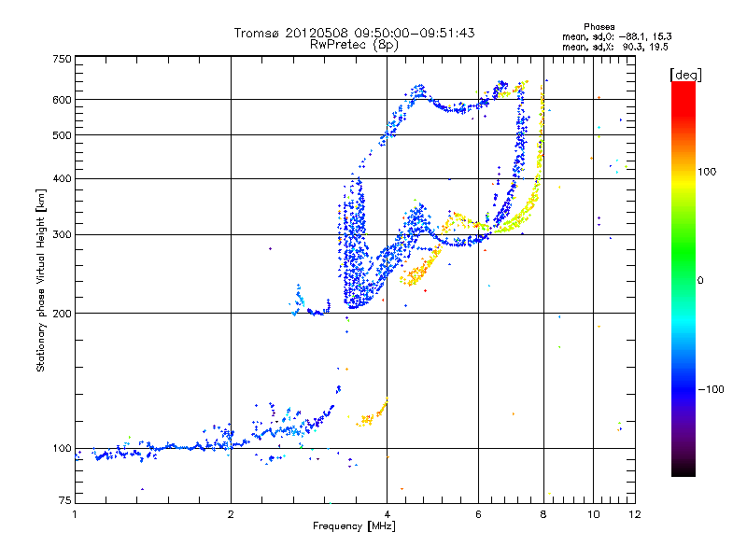Viewport: 747px width, 560px height.
Task: Click the y-axis tick label '400'
Action: [x=62, y=178]
